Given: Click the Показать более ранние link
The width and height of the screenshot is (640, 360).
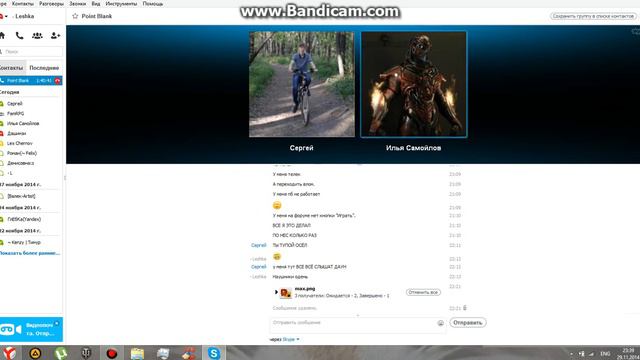Looking at the screenshot, I should 30,253.
